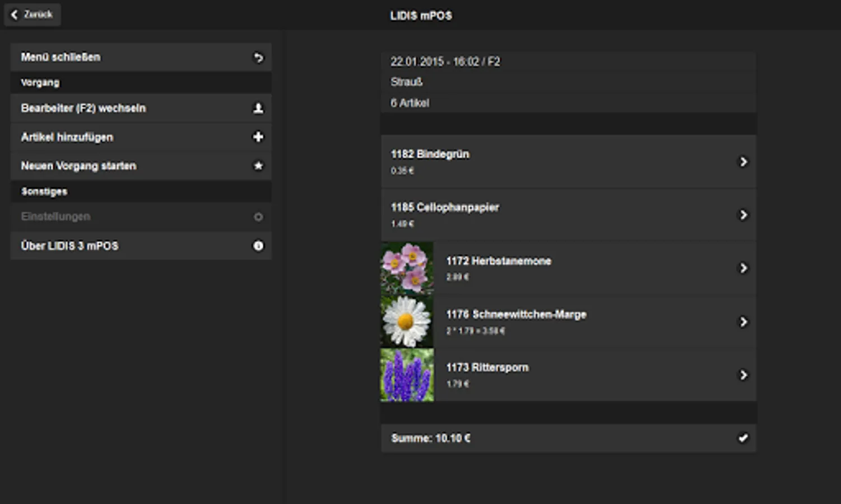Click the checkmark icon beside Summe
Image resolution: width=841 pixels, height=504 pixels.
tap(743, 438)
